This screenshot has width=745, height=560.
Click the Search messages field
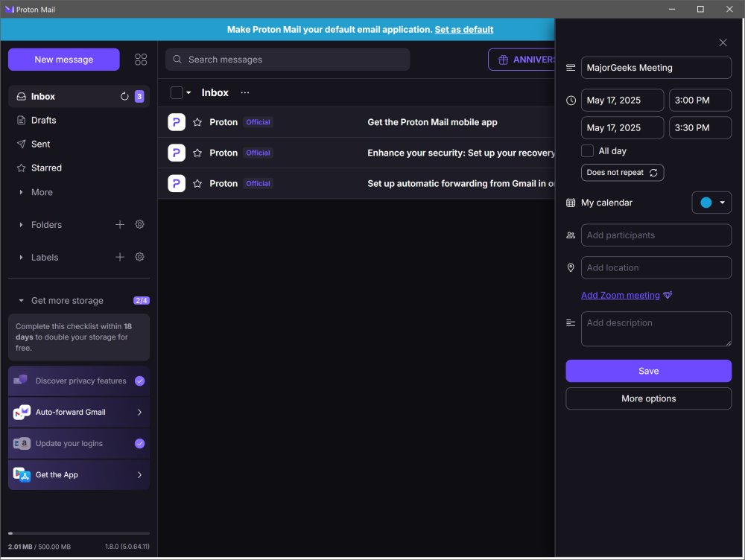click(288, 60)
